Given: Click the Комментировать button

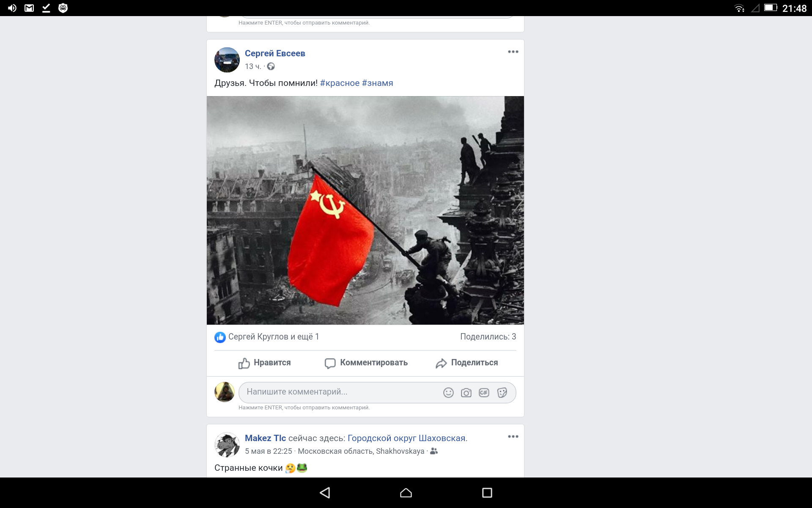Looking at the screenshot, I should coord(366,363).
